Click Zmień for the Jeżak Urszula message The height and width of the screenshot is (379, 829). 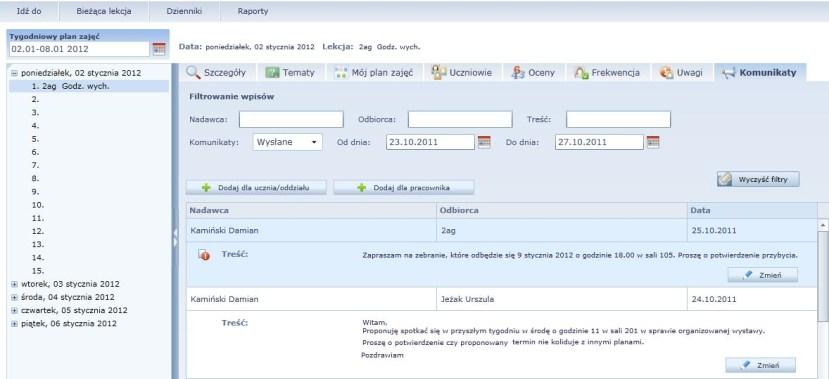760,365
